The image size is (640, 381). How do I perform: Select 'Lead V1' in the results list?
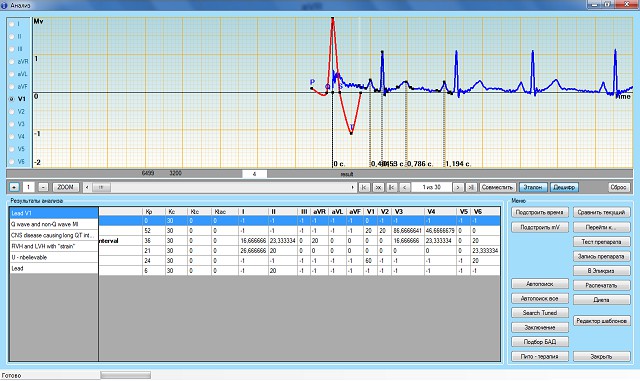point(53,213)
